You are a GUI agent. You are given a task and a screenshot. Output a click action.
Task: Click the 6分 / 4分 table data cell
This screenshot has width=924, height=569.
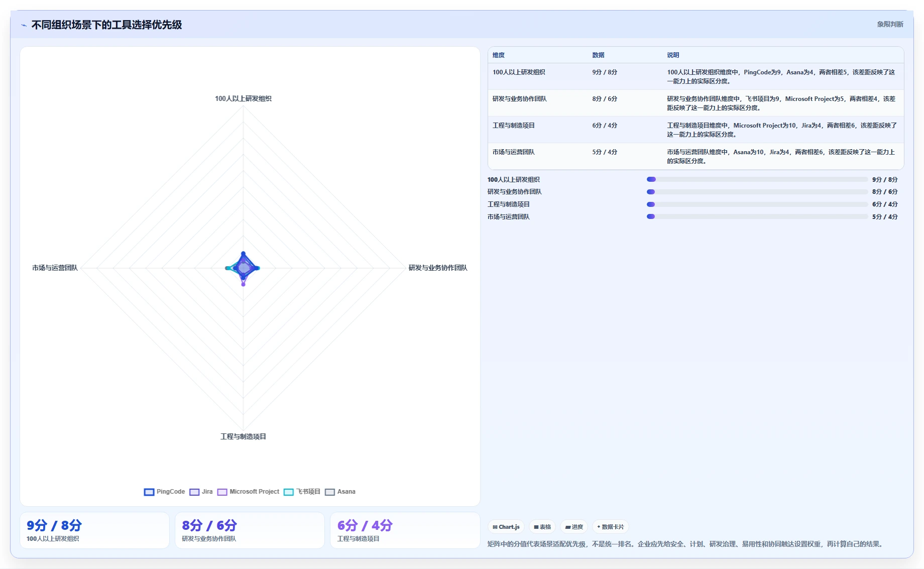click(605, 126)
